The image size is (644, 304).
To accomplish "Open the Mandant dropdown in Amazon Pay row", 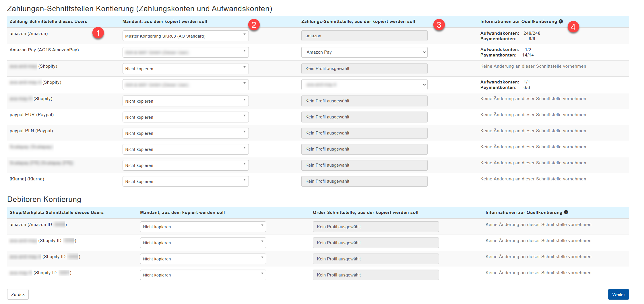I will click(185, 52).
